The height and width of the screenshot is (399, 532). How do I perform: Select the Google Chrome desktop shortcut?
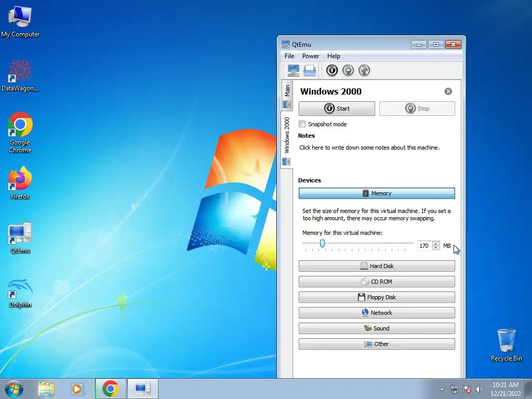tap(20, 132)
